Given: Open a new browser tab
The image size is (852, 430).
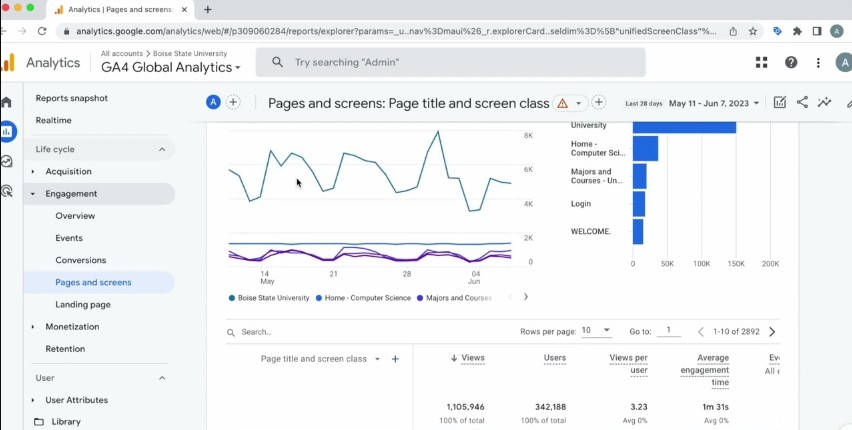Looking at the screenshot, I should click(208, 10).
